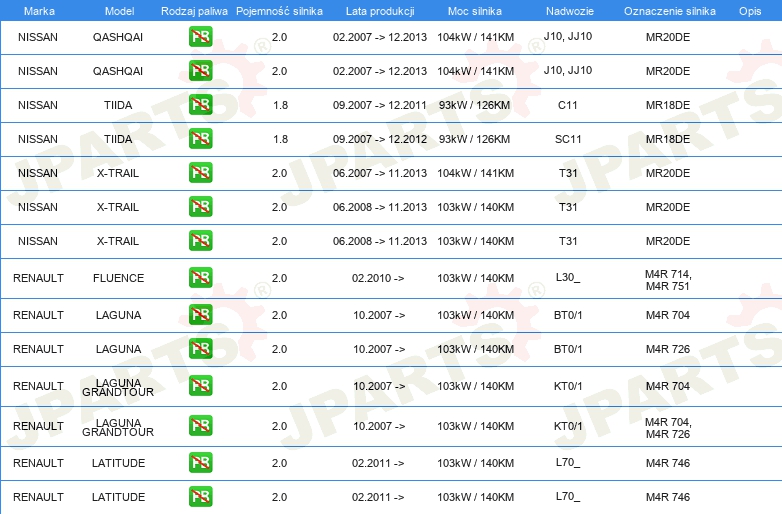Click fuel icon in GRANDTOUR M4R 704, M4R 726 row
Screen dimensions: 782x514
coord(200,425)
